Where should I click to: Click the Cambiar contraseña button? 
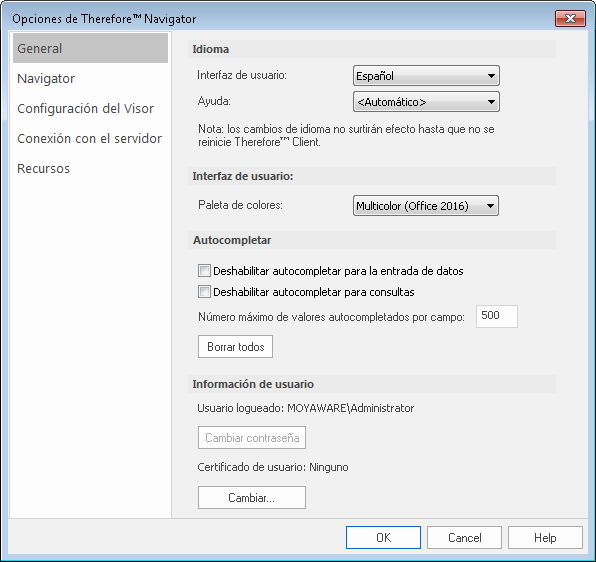(x=252, y=437)
